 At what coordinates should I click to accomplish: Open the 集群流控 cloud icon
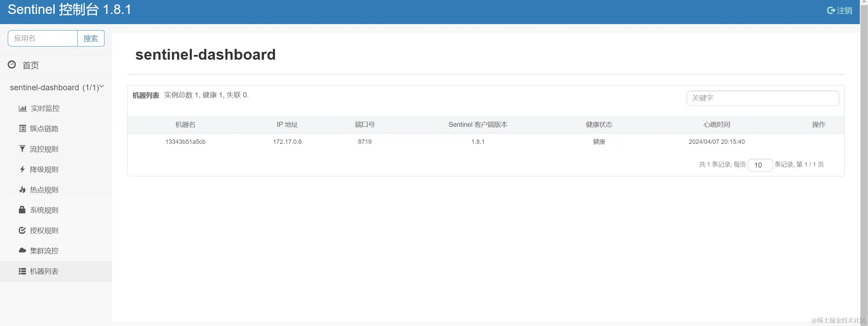pos(22,251)
